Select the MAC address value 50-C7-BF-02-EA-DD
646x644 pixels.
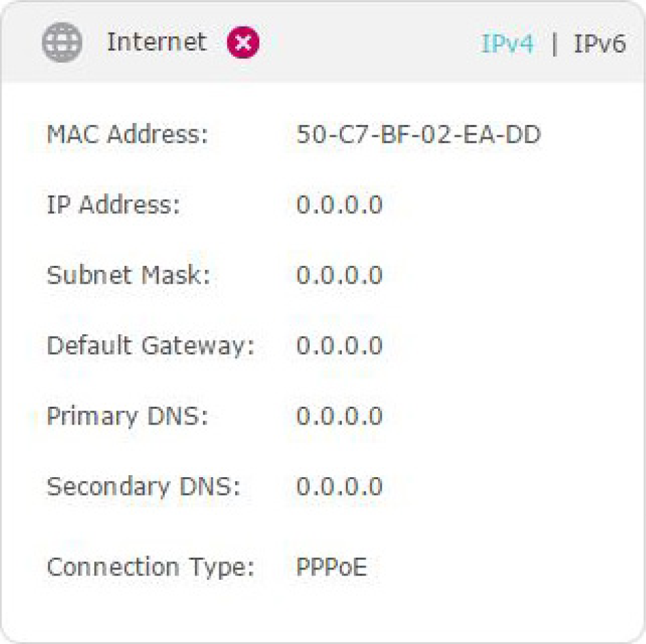[418, 134]
